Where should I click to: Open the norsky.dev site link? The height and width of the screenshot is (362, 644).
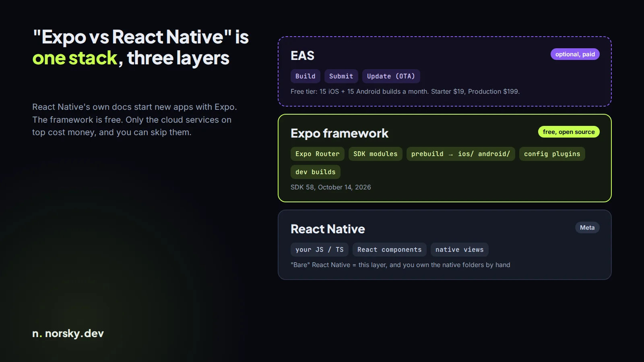68,333
